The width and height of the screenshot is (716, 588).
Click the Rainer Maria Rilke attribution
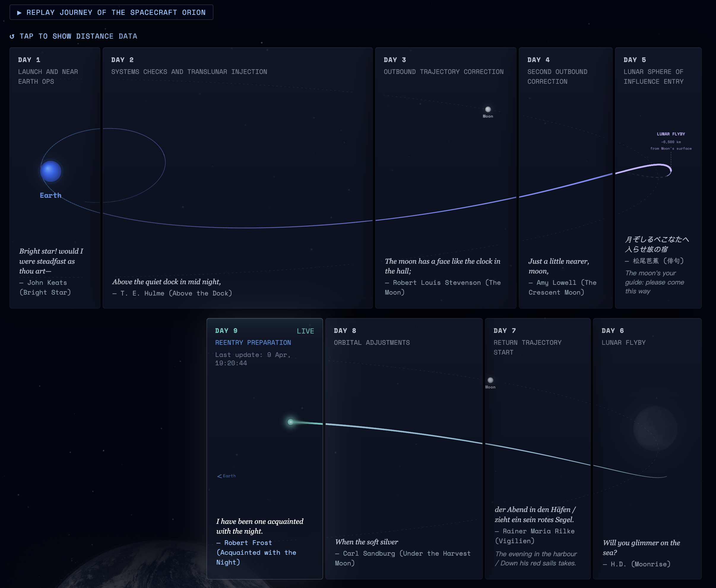point(535,536)
